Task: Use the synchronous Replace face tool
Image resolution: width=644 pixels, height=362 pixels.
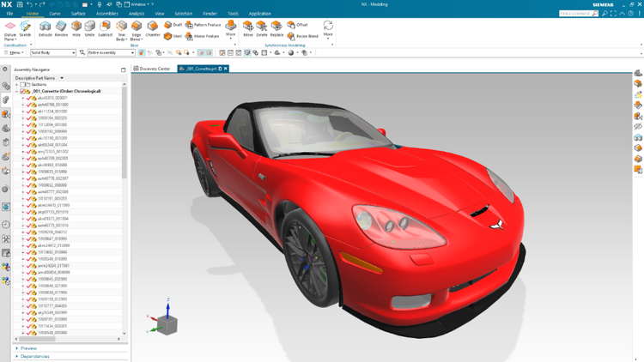Action: tap(276, 28)
